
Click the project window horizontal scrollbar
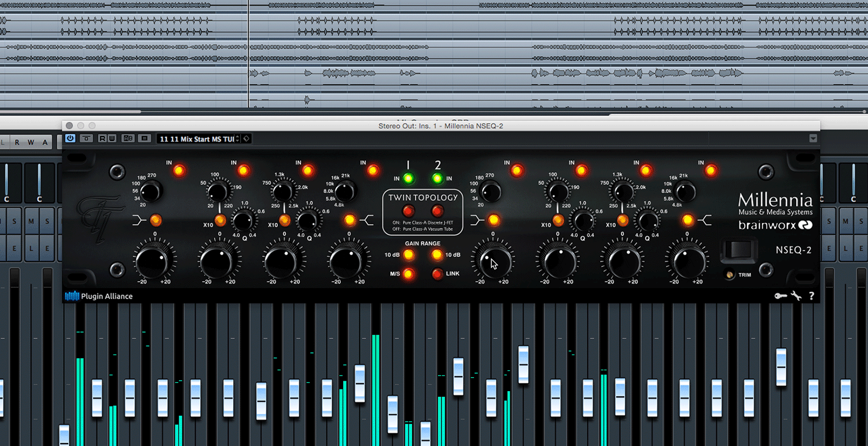tap(71, 112)
